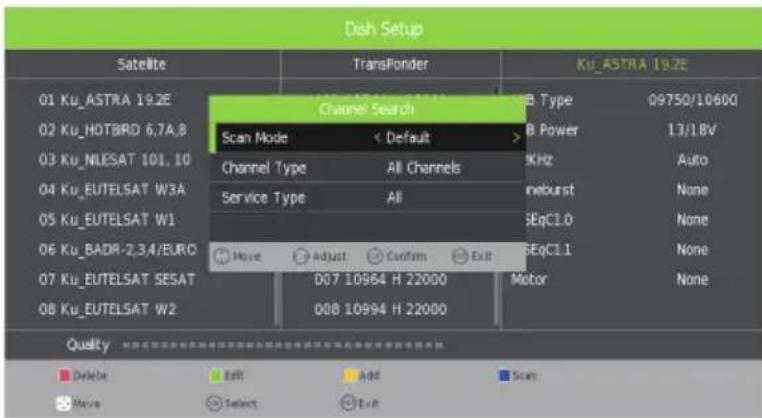Click the Quality signal bar
Screen dimensions: 762x418
[283, 346]
